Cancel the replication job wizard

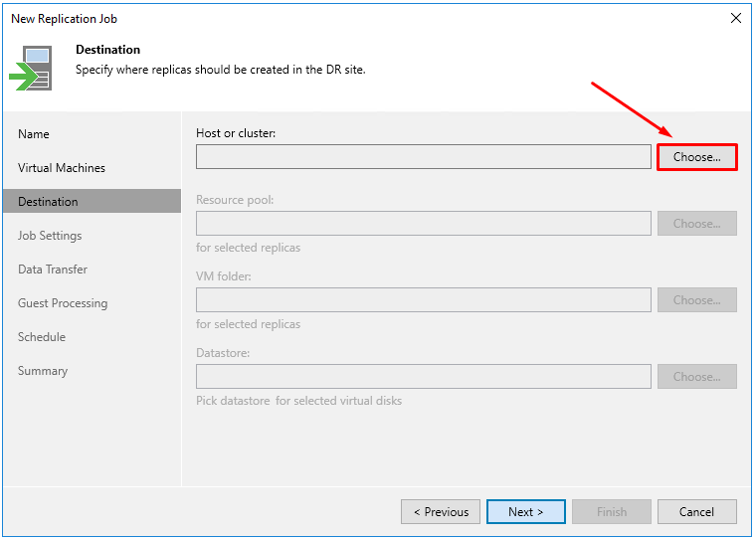[696, 511]
